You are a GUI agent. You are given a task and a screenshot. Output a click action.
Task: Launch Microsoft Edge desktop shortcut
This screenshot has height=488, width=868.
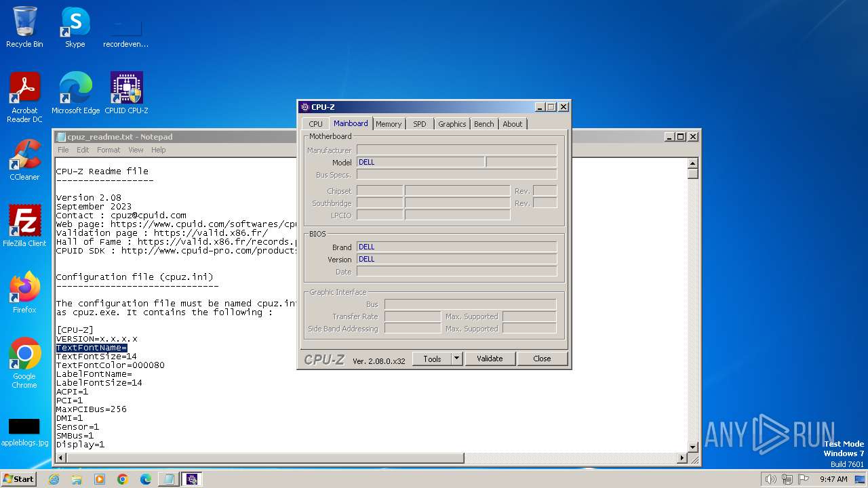[x=75, y=94]
